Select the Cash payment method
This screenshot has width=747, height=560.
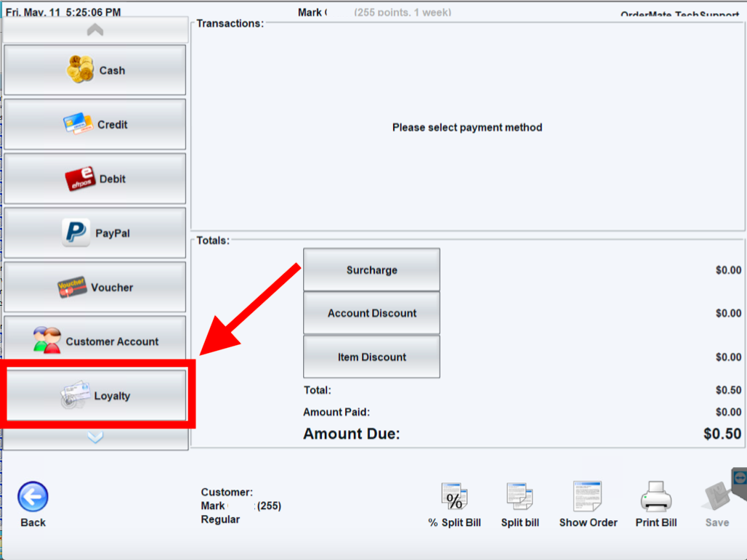95,70
